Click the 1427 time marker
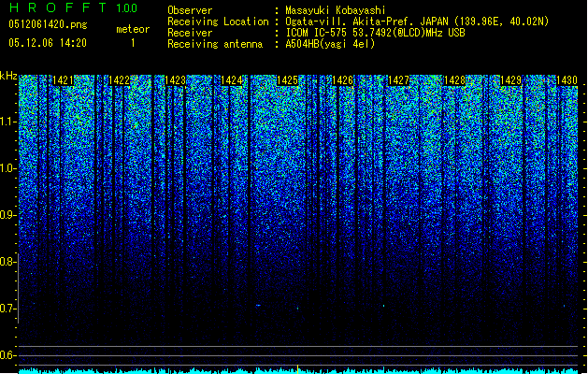The width and height of the screenshot is (588, 374). [x=398, y=80]
